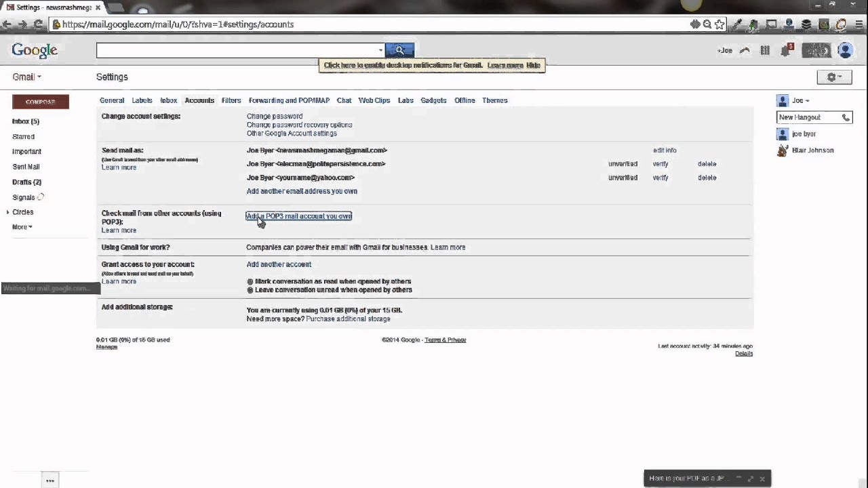Expand the Circles section in the sidebar
This screenshot has width=868, height=488.
pyautogui.click(x=8, y=212)
